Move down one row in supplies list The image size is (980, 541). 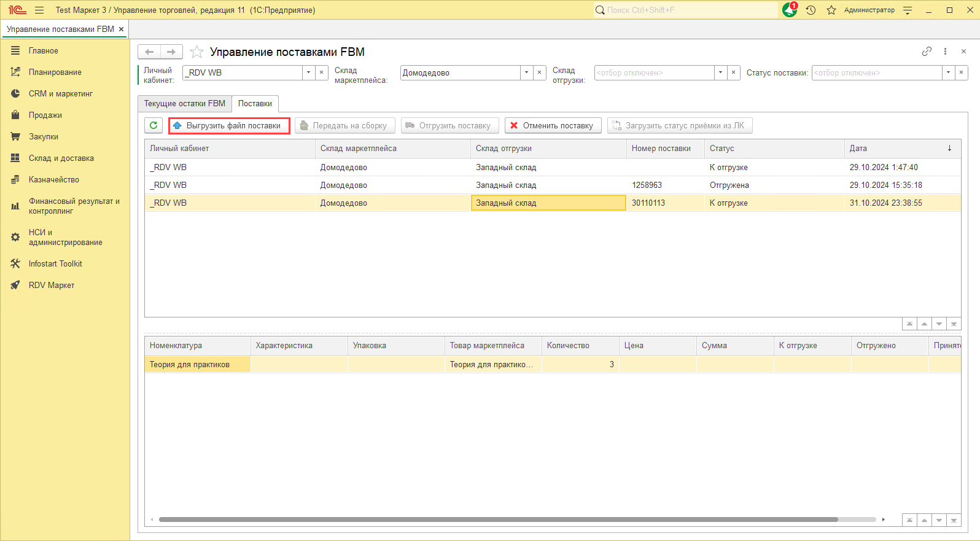point(939,324)
